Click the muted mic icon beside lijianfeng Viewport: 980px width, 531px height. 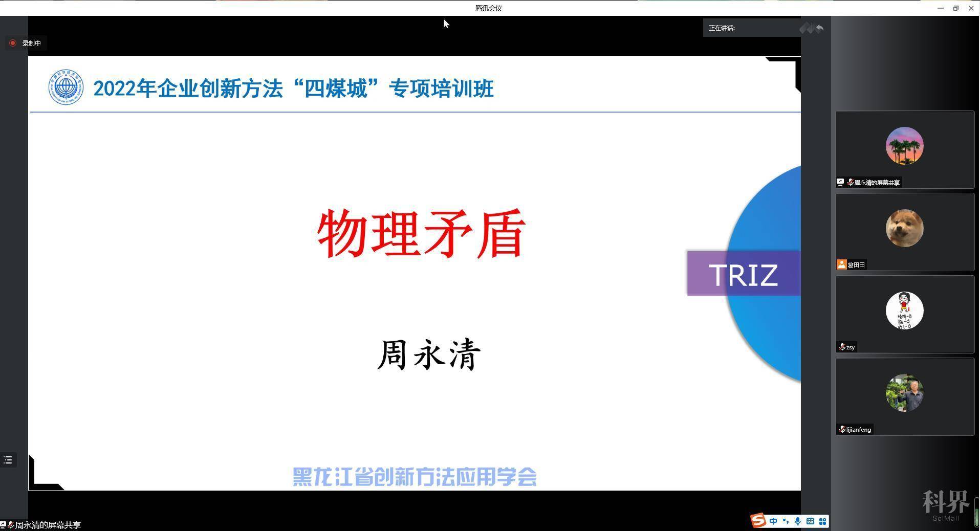click(x=842, y=430)
